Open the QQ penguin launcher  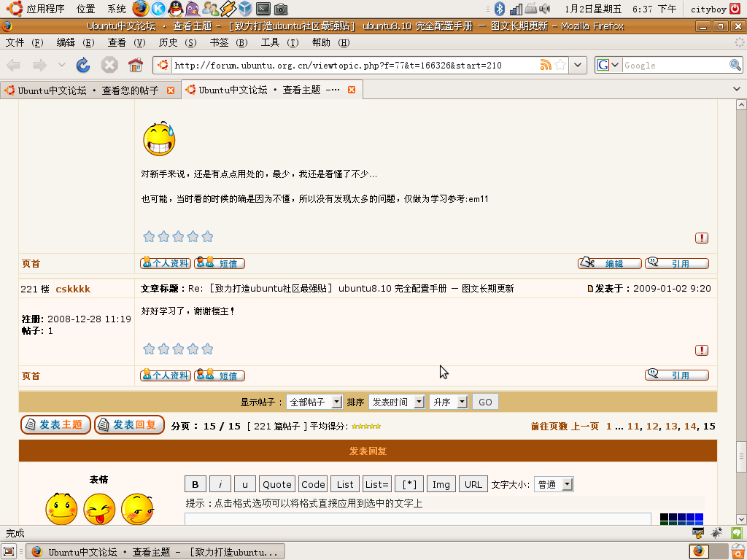point(176,8)
